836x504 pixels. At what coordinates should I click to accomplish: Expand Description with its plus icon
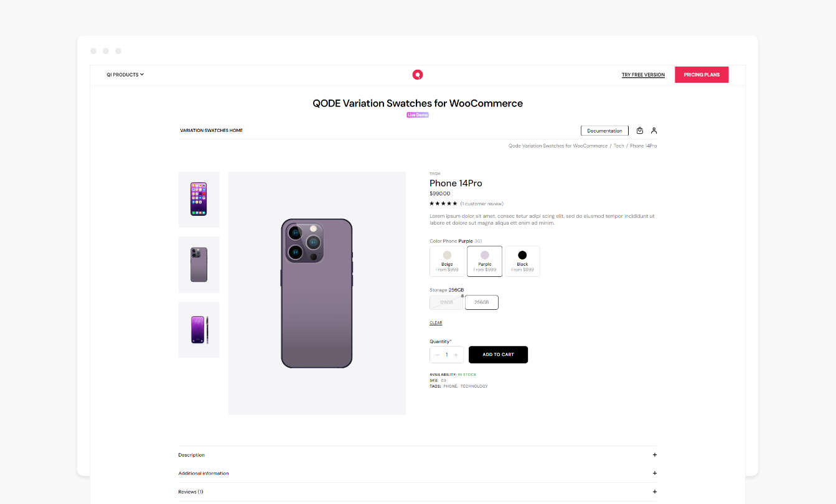pyautogui.click(x=654, y=455)
